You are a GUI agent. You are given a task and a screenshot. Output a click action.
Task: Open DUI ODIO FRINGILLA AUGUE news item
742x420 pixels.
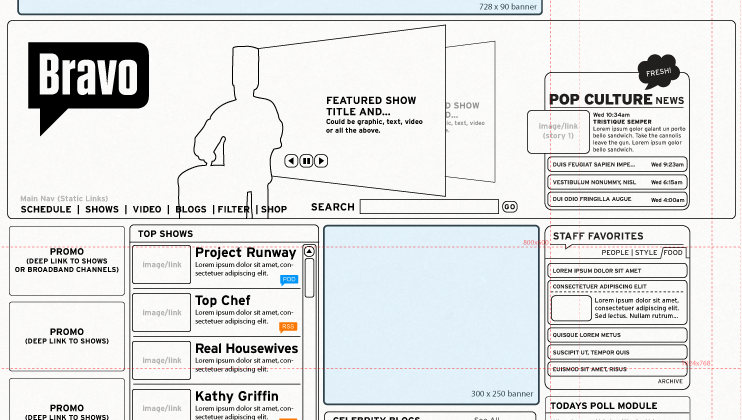pos(618,199)
